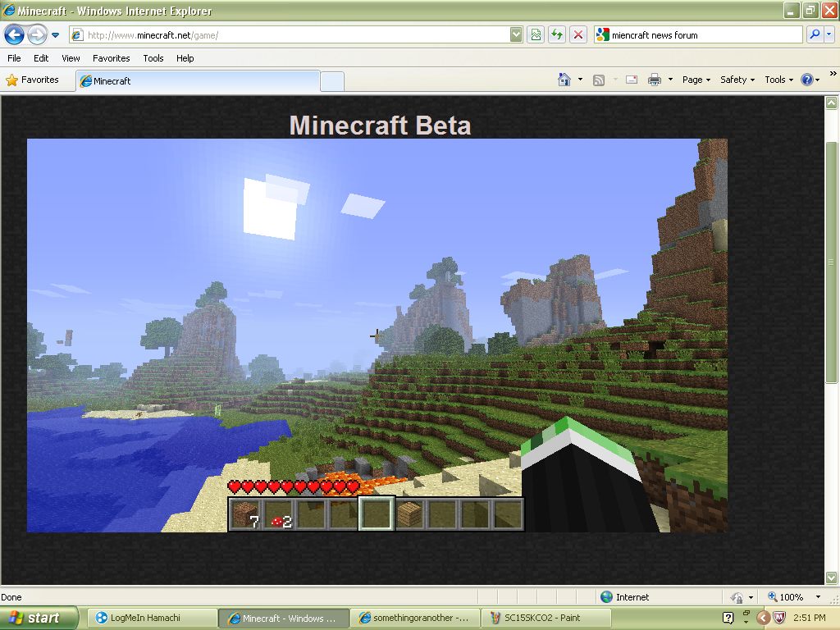This screenshot has height=630, width=840.
Task: Switch to LogMeIn Hamachi taskbar item
Action: click(152, 619)
